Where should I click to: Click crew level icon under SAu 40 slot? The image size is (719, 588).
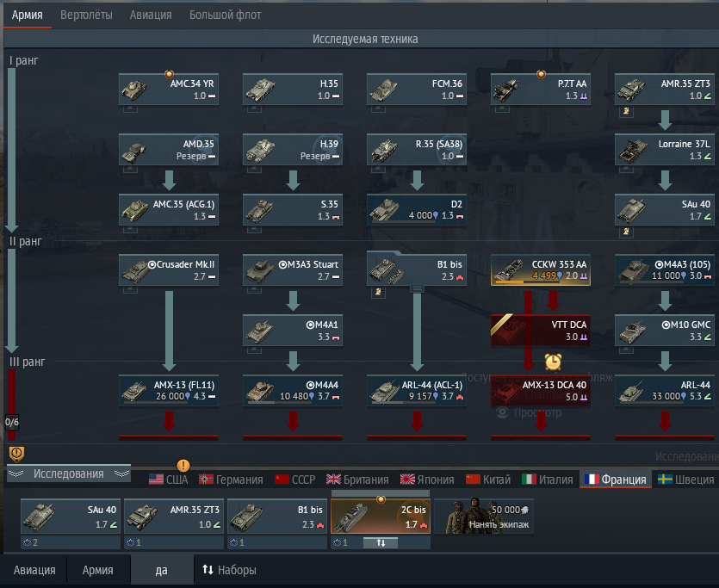point(27,542)
